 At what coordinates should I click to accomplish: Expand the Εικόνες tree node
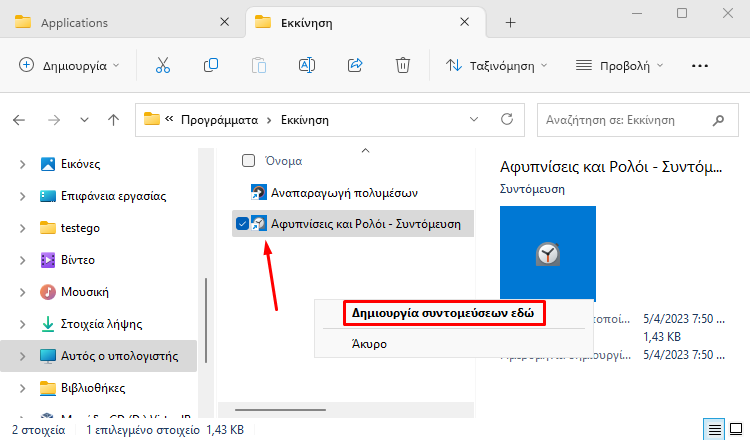(x=22, y=164)
